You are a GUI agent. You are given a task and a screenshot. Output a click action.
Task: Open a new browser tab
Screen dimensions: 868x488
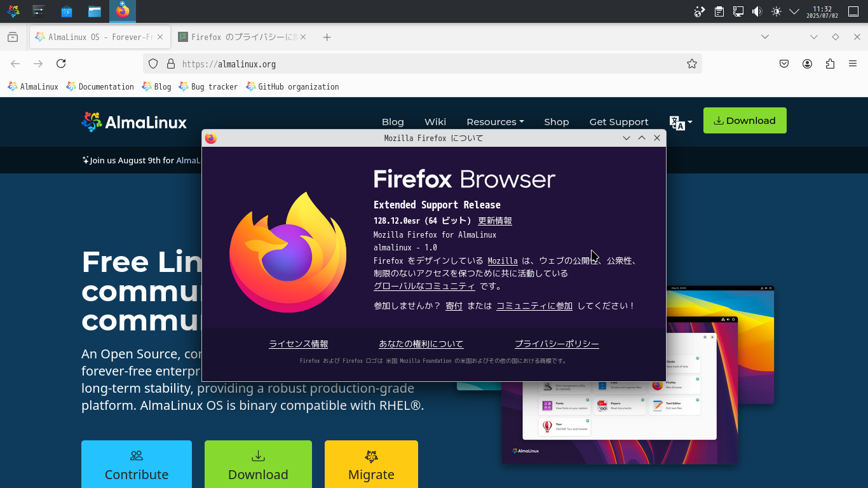click(327, 37)
